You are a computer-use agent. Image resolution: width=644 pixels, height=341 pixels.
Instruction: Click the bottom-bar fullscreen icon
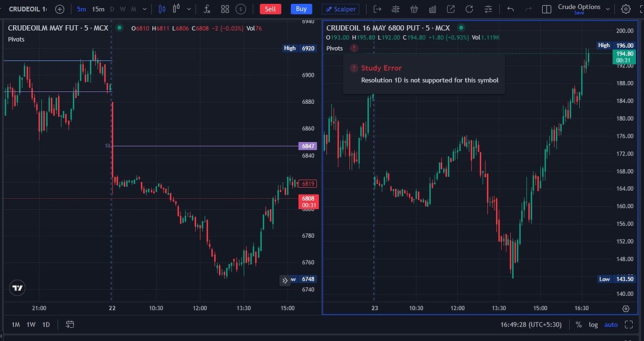click(x=629, y=325)
